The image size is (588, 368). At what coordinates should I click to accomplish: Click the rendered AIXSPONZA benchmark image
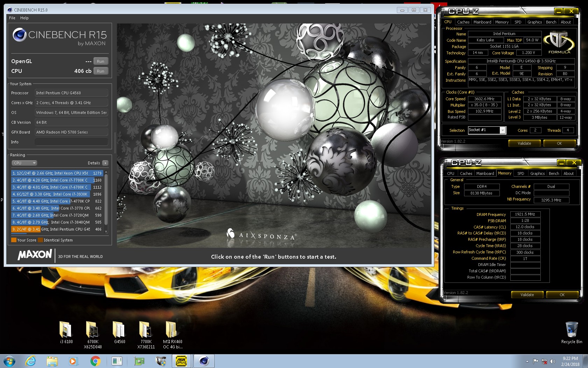(274, 135)
